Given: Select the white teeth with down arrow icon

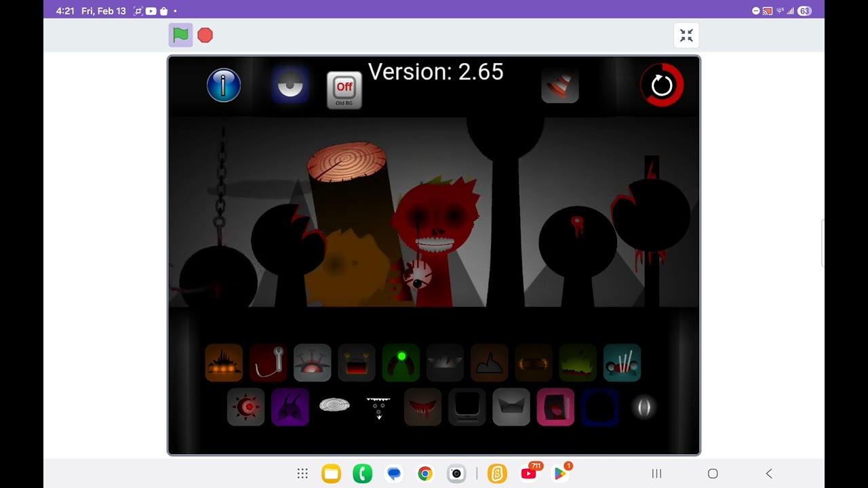Looking at the screenshot, I should [x=378, y=408].
